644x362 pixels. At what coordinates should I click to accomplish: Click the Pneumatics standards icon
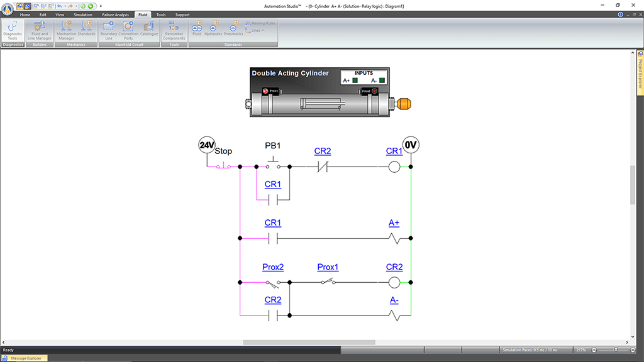tap(233, 29)
